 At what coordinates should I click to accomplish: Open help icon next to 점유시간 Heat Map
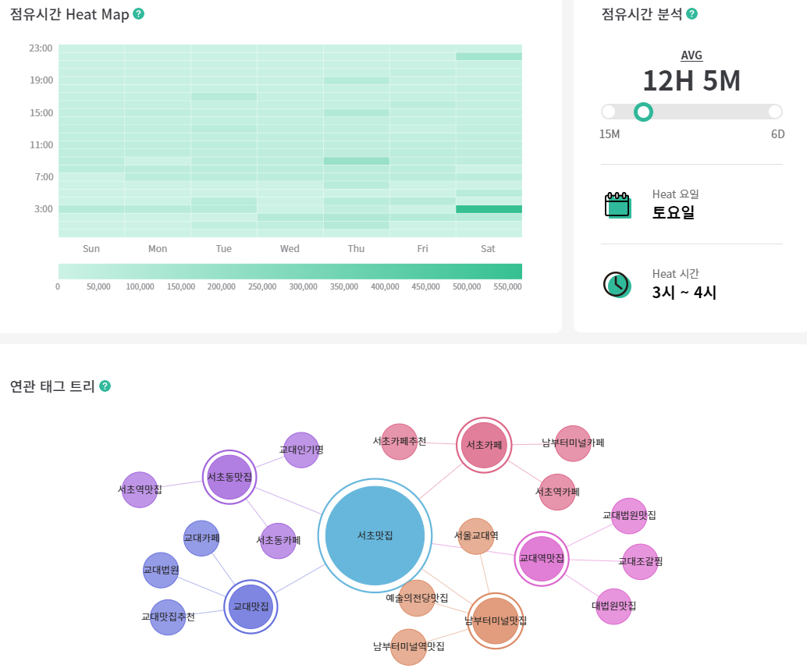click(138, 14)
